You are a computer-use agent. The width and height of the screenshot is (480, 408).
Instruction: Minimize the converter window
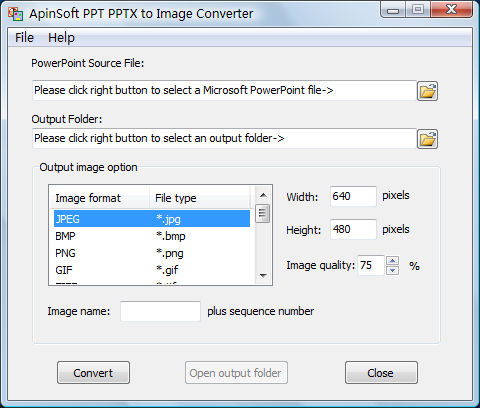tap(393, 10)
